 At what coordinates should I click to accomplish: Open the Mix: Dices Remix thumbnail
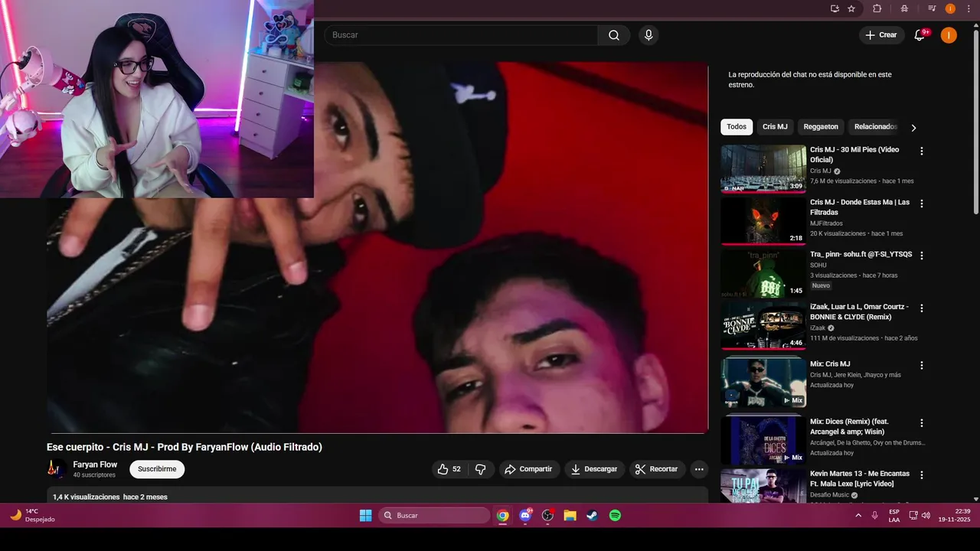coord(763,440)
